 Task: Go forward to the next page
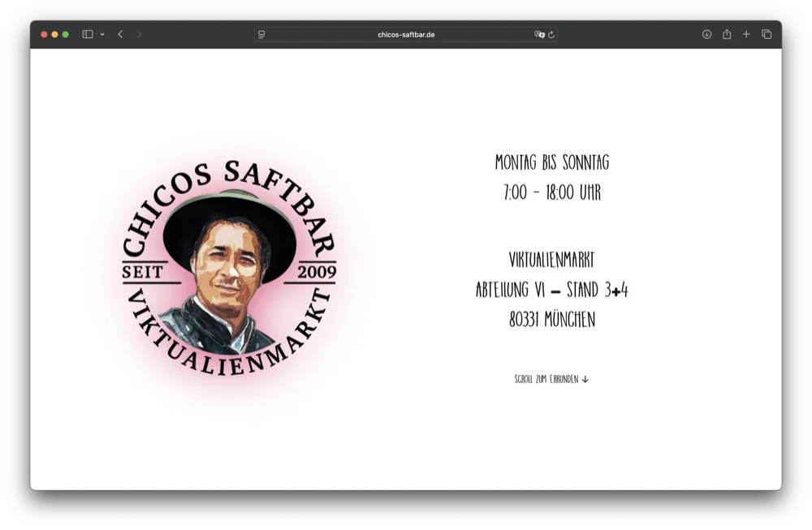[x=139, y=34]
